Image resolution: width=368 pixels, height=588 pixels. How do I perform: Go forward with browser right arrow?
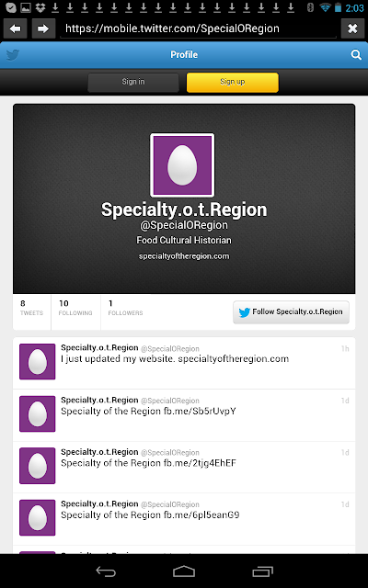[x=43, y=28]
